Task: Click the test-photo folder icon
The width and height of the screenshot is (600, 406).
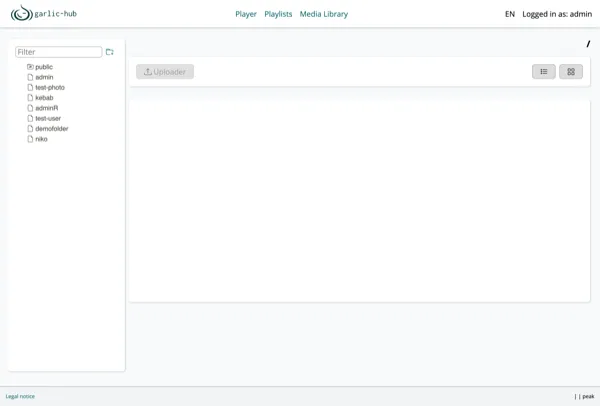Action: (30, 87)
